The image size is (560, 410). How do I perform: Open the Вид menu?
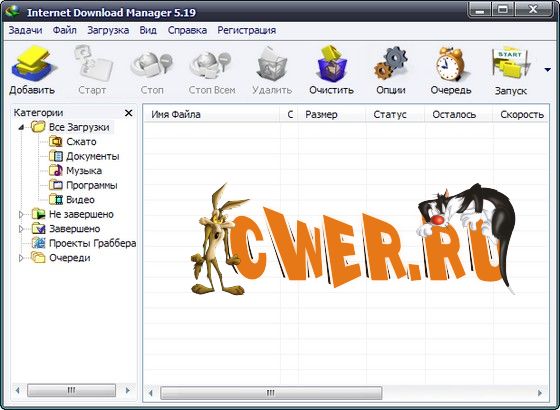point(148,30)
